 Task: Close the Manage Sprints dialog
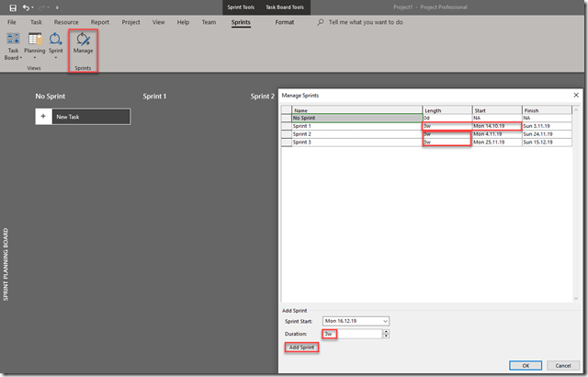(575, 95)
